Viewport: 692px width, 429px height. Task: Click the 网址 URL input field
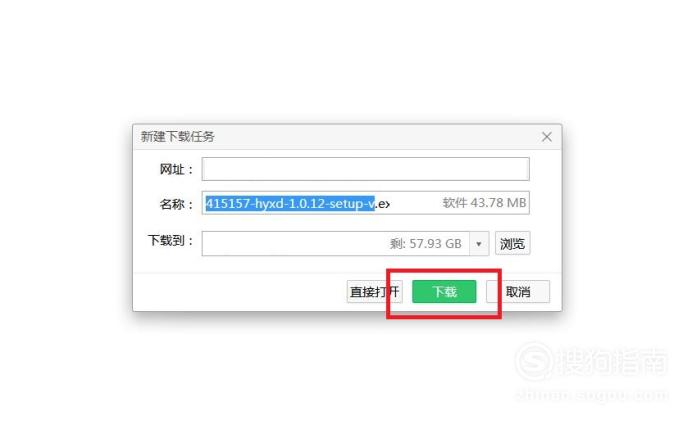pyautogui.click(x=365, y=169)
